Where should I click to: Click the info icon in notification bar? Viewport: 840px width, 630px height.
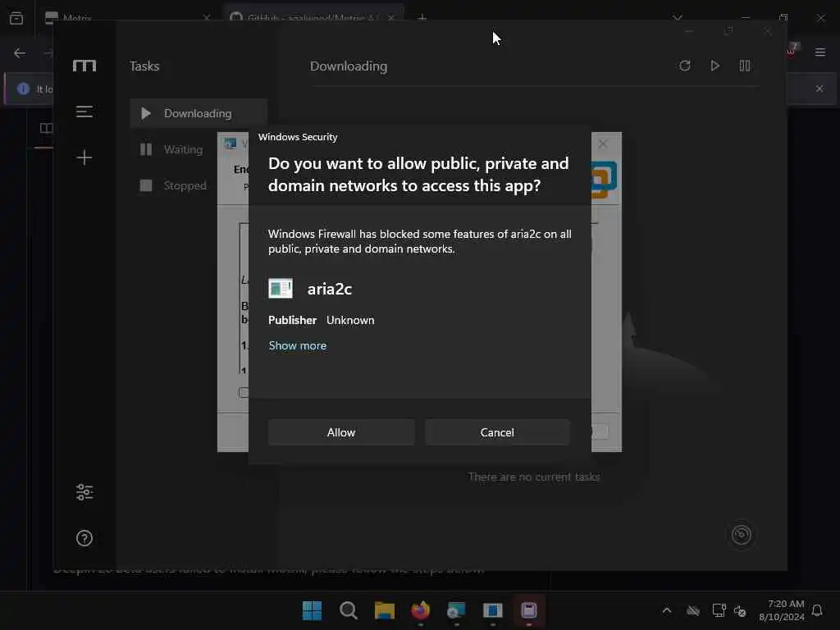point(23,89)
